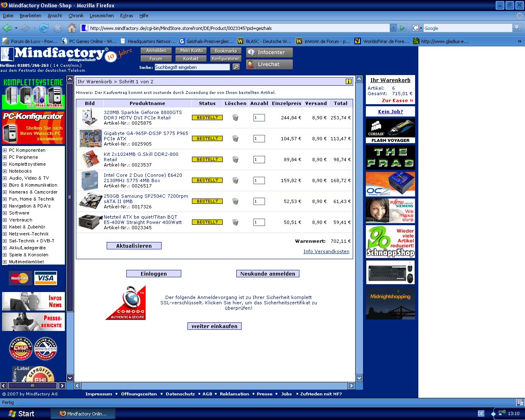Click the DE language indicator in tray
The image size is (525, 420).
481,413
